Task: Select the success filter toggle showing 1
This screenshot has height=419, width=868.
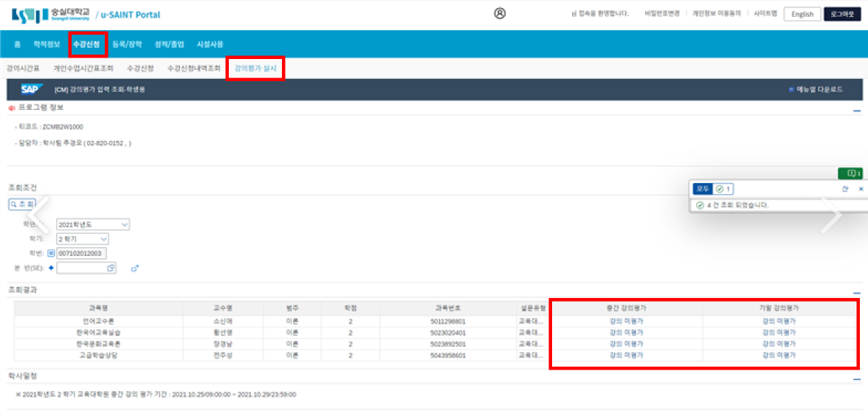Action: point(723,190)
